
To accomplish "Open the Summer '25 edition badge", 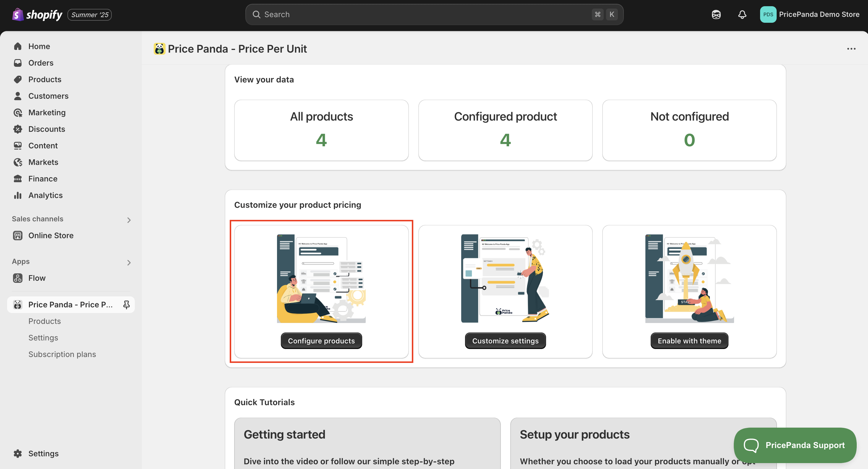I will 90,14.
